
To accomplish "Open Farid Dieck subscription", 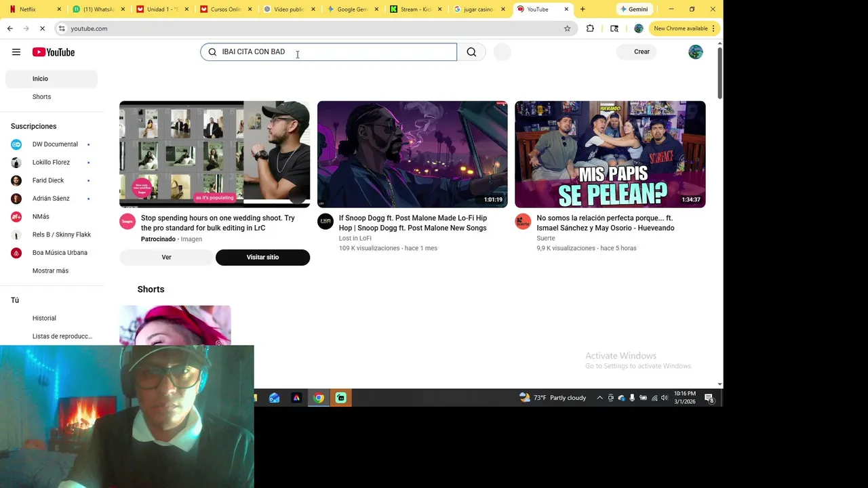I will [52, 180].
